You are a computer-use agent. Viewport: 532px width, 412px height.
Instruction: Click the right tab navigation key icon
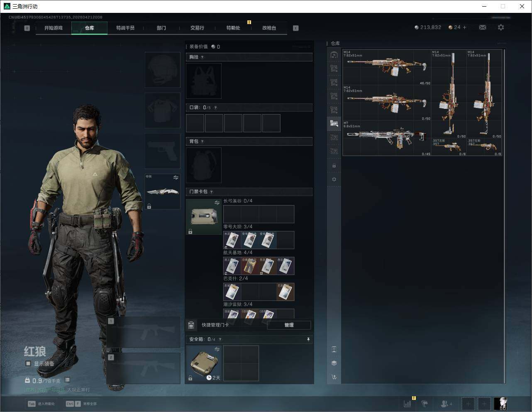(x=296, y=28)
